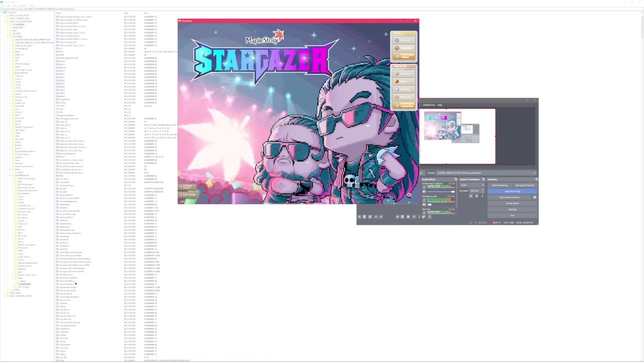
Task: Click the Registry Editor address bar
Action: (322, 9)
